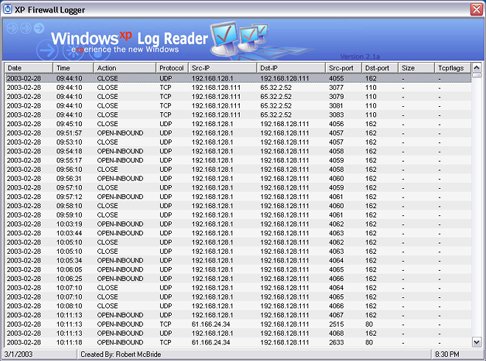Click the scrollbar up arrow
The image size is (486, 361).
point(477,68)
